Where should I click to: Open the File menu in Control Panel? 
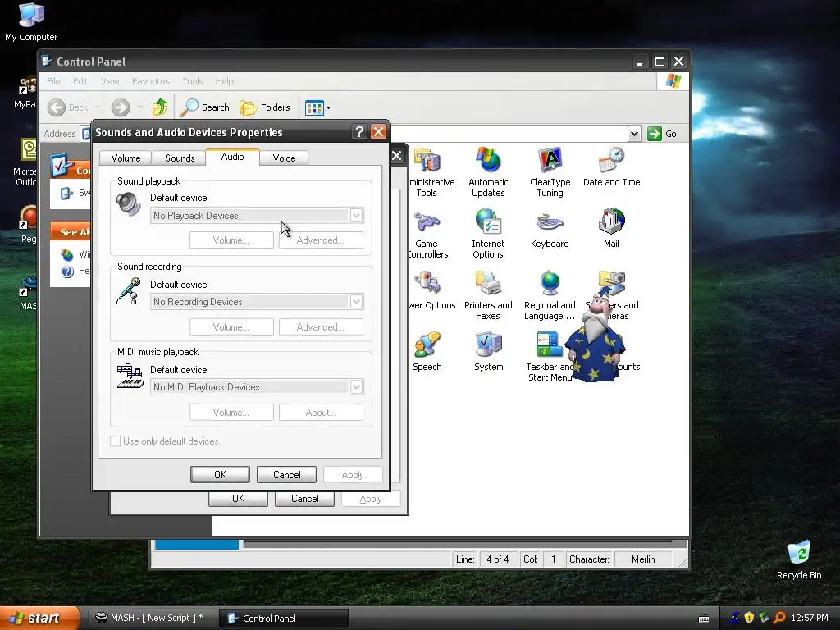tap(53, 81)
